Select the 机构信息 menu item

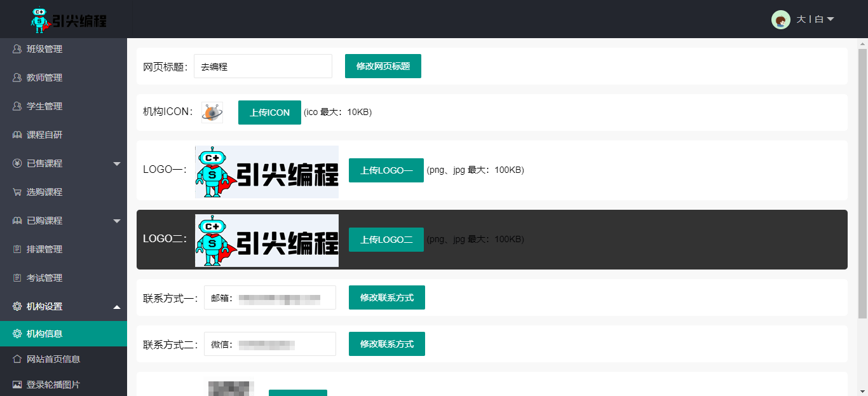coord(44,334)
